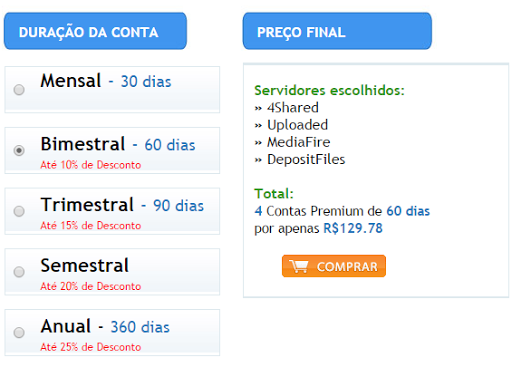512x377 pixels.
Task: Choose the Trimestral radio option
Action: (x=19, y=211)
